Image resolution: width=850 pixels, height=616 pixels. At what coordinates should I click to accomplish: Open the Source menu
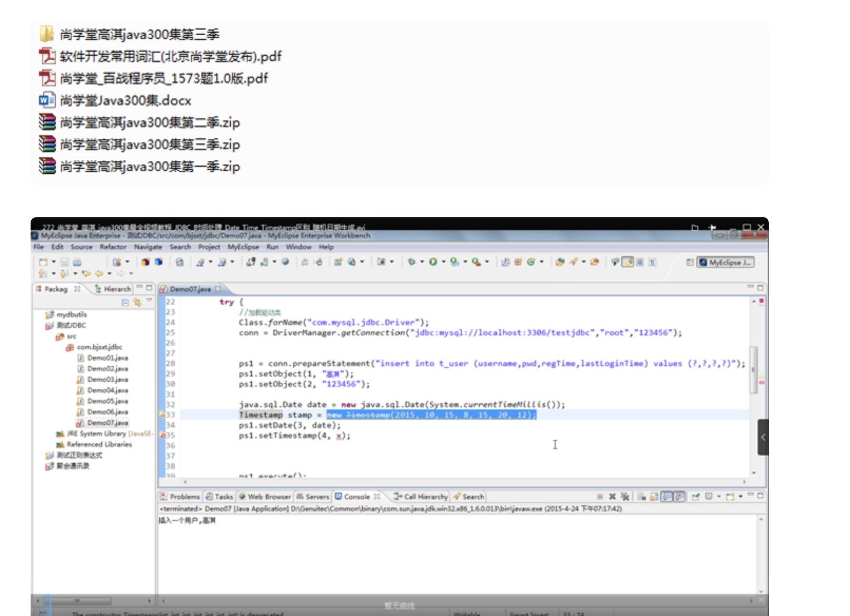pyautogui.click(x=81, y=247)
